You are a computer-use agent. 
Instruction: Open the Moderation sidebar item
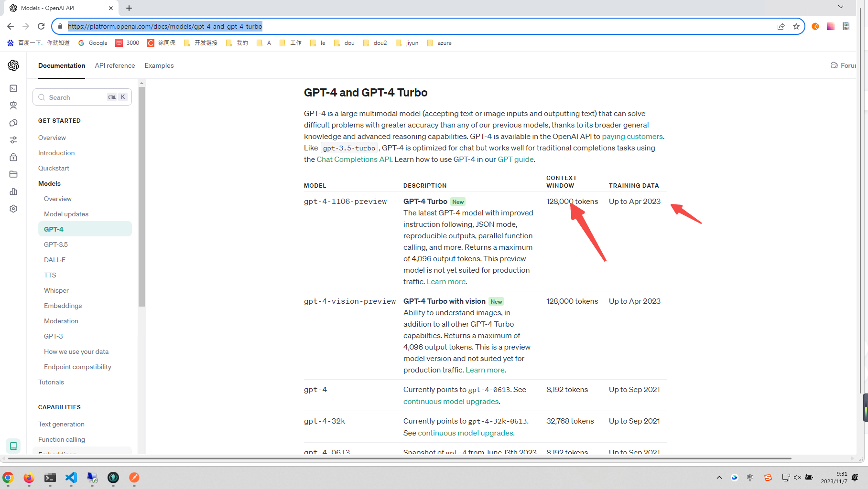(x=61, y=321)
